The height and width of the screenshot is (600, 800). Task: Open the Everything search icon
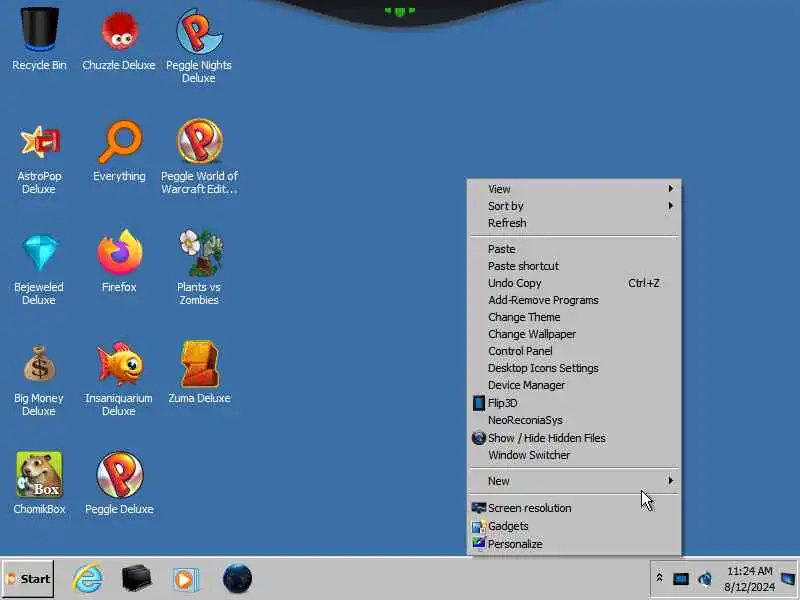119,151
